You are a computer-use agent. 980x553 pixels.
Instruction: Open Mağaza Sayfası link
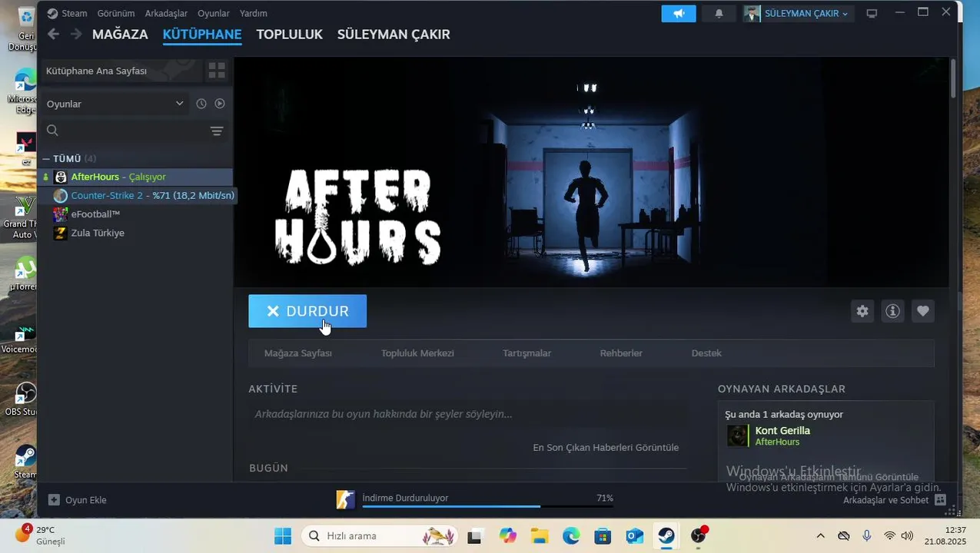click(298, 353)
